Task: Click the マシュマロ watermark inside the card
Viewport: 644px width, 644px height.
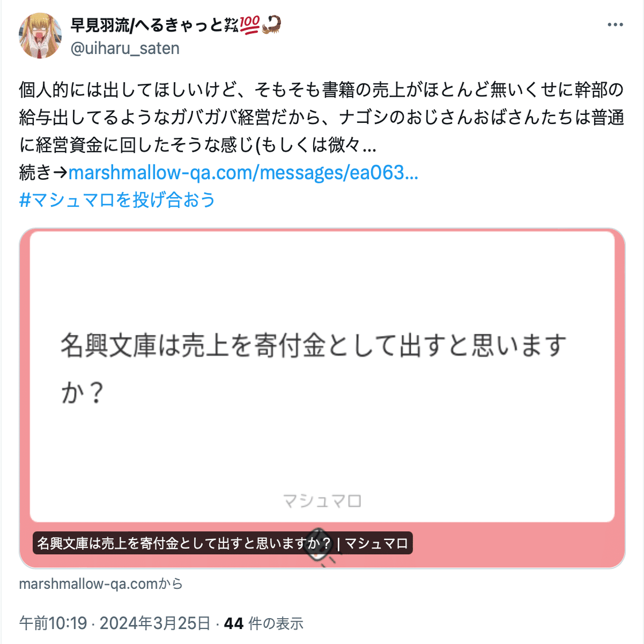Action: click(322, 501)
